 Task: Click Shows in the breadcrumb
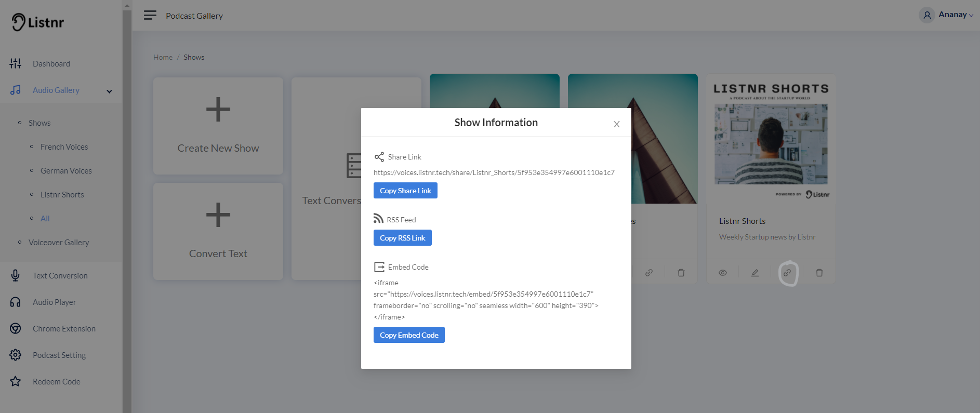pos(194,57)
